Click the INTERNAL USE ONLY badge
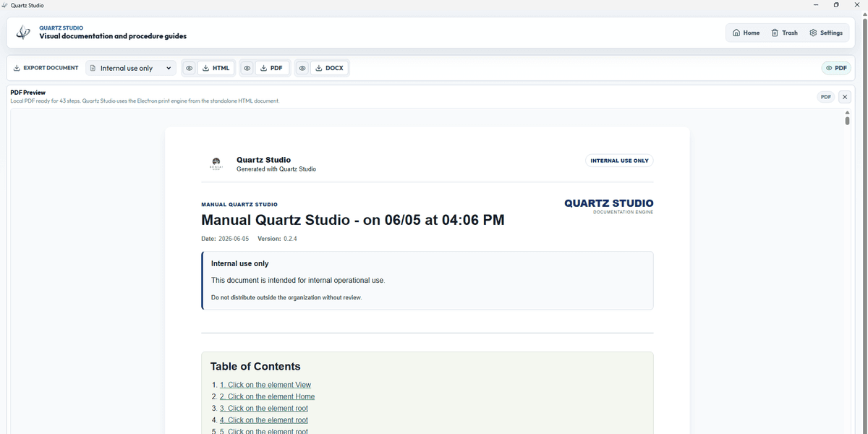This screenshot has width=868, height=434. point(619,161)
